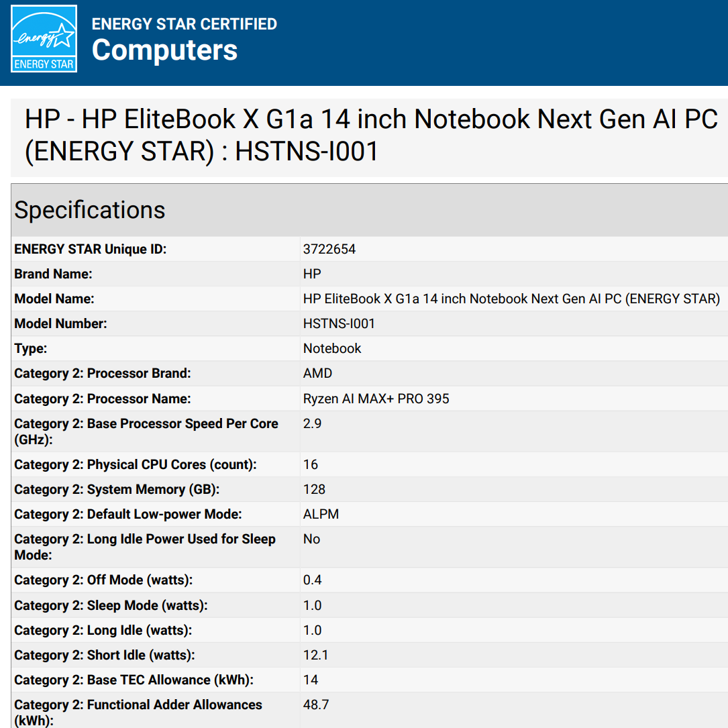The width and height of the screenshot is (728, 728).
Task: Click the HP EliteBook X G1a product title
Action: [x=370, y=136]
